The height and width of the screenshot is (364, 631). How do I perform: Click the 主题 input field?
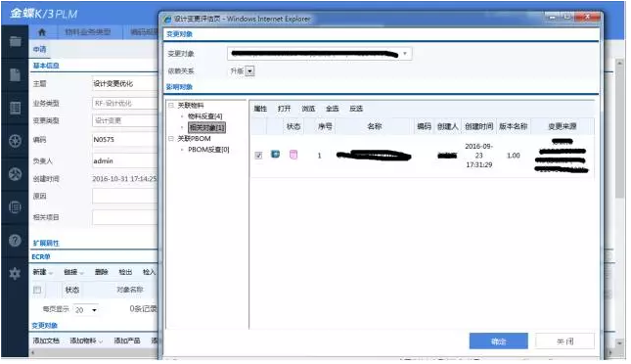[x=125, y=84]
